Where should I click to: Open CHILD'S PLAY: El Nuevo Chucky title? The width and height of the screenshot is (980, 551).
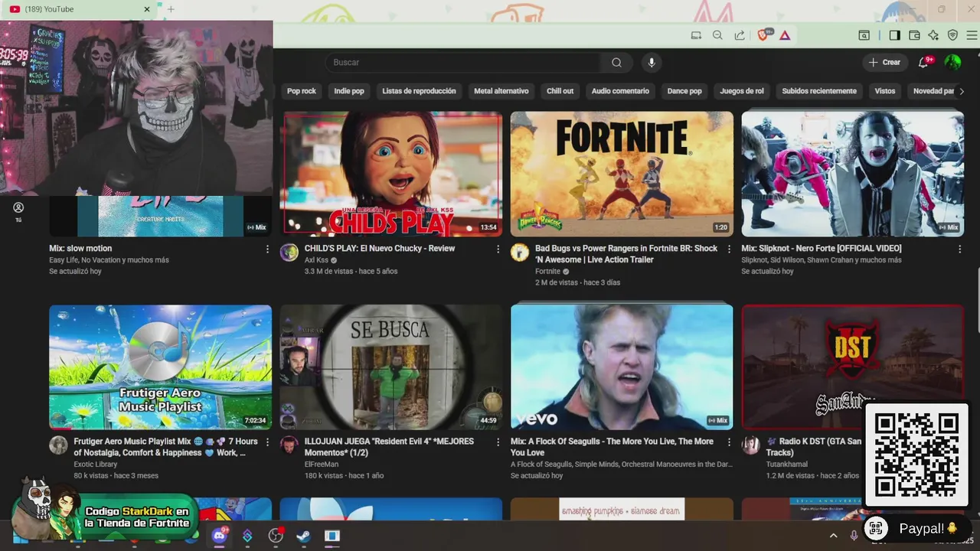click(380, 249)
